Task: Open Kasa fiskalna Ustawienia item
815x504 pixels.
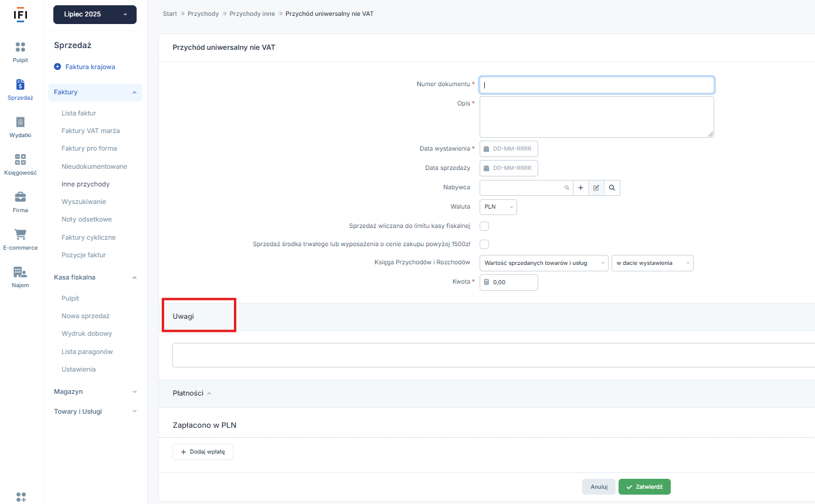Action: [x=79, y=369]
